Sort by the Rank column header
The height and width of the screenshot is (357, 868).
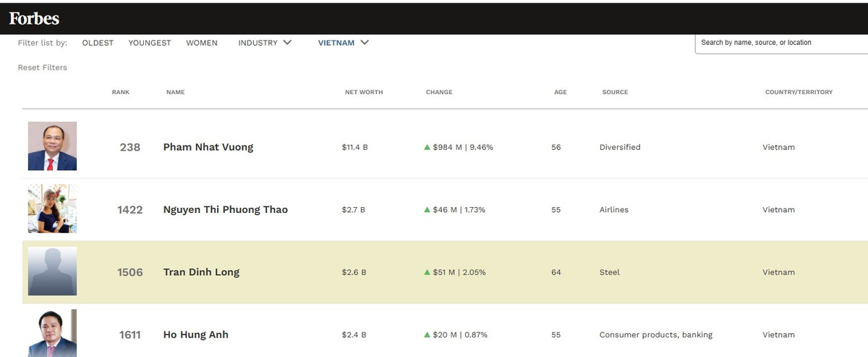point(120,92)
